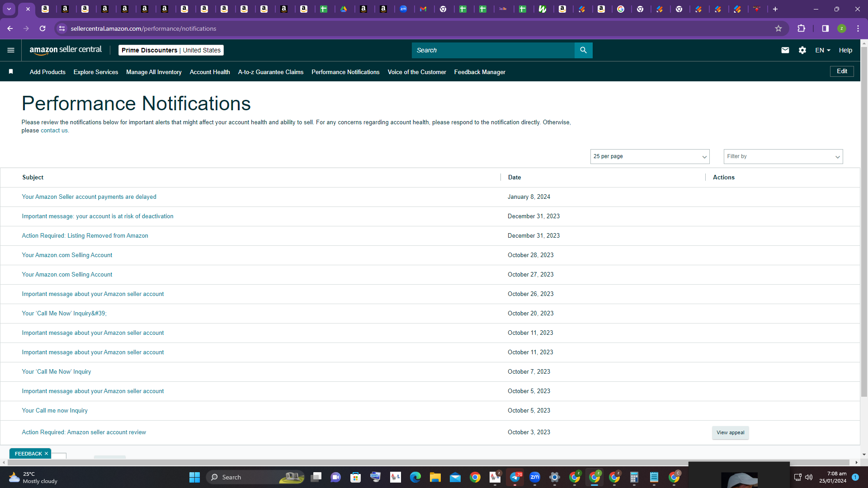Click the Chrome profile avatar

coord(842,28)
